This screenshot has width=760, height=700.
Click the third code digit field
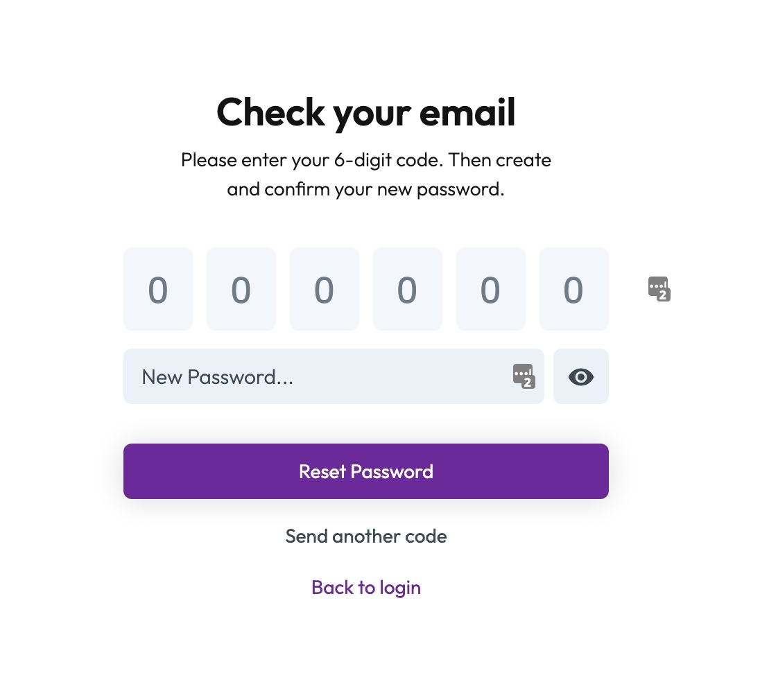[x=325, y=289]
